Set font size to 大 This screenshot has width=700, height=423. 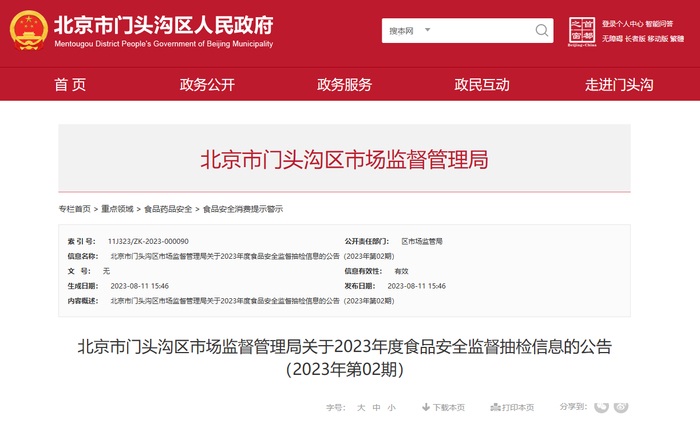pos(361,407)
